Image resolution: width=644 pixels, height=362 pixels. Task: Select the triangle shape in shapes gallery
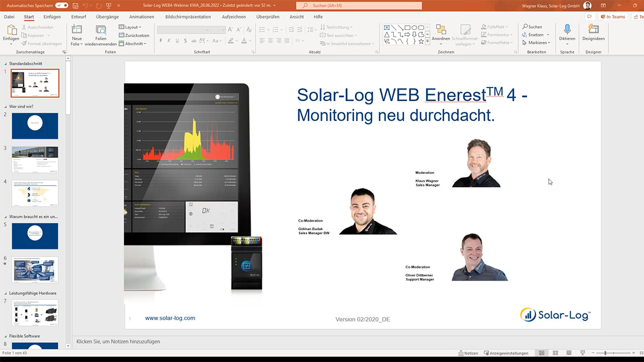387,35
